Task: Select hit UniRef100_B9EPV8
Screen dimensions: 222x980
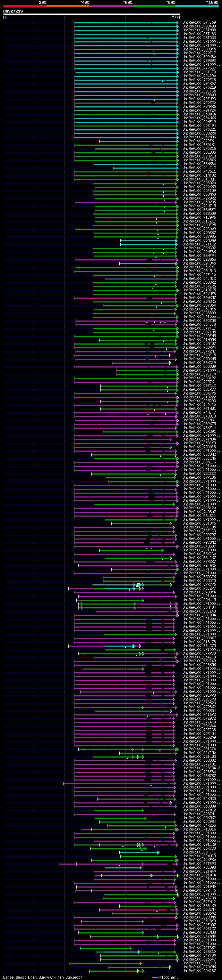Action: pyautogui.click(x=199, y=695)
